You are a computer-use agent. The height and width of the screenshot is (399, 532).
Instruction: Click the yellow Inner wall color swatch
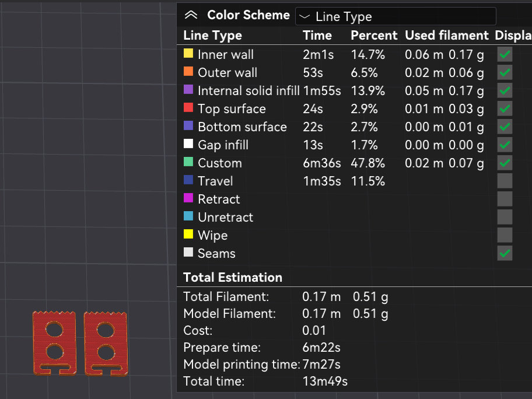pyautogui.click(x=188, y=53)
